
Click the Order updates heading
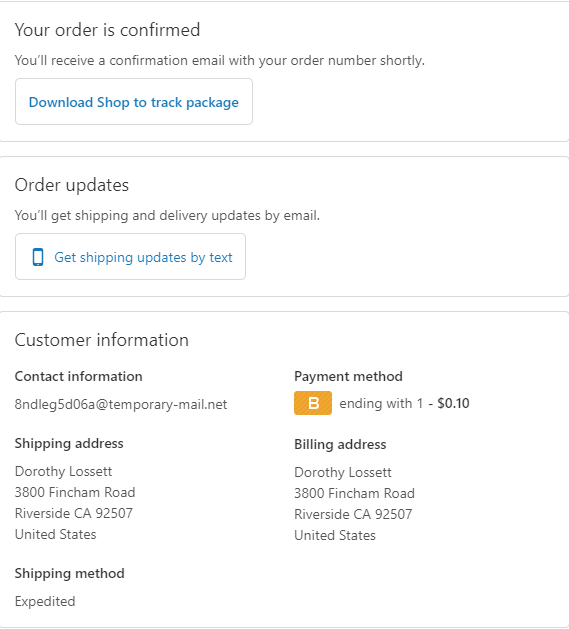pos(72,185)
